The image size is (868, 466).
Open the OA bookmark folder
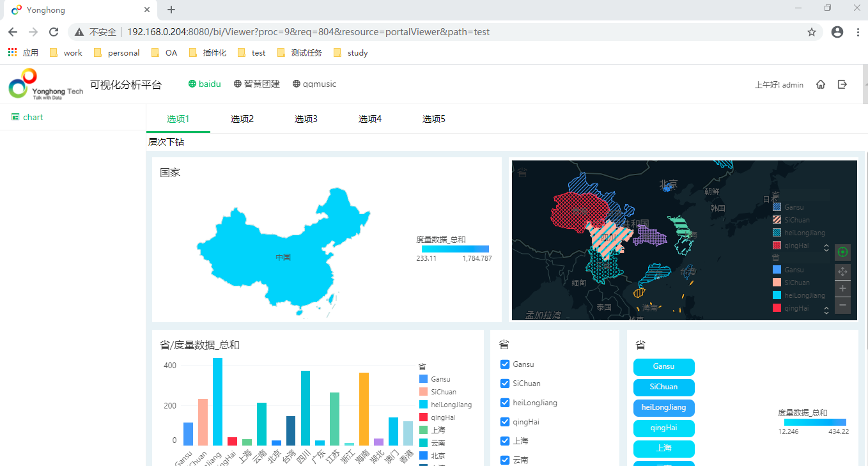(164, 53)
